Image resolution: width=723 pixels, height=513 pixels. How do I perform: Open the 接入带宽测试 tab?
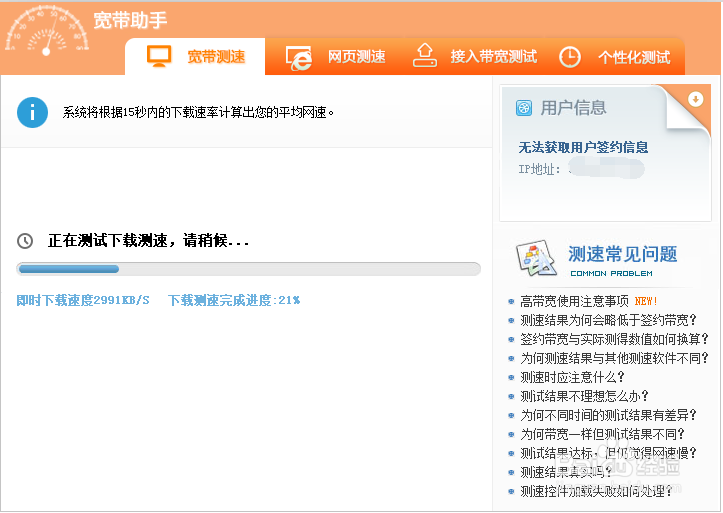tap(475, 56)
